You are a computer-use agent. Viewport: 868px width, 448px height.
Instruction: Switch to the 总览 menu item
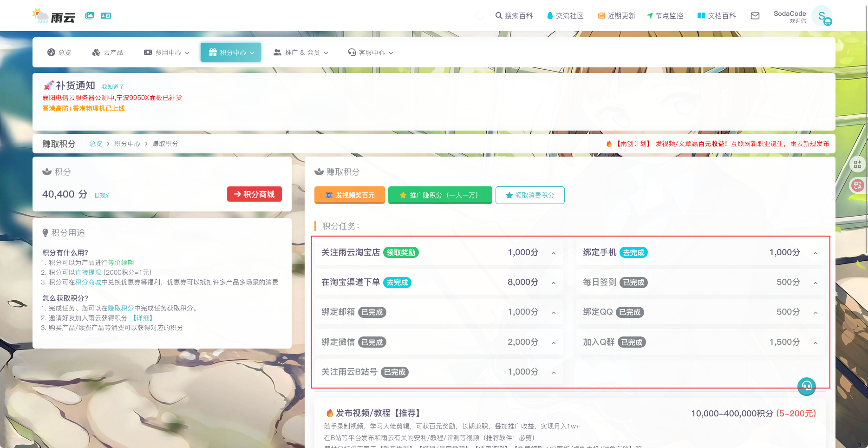tap(59, 52)
